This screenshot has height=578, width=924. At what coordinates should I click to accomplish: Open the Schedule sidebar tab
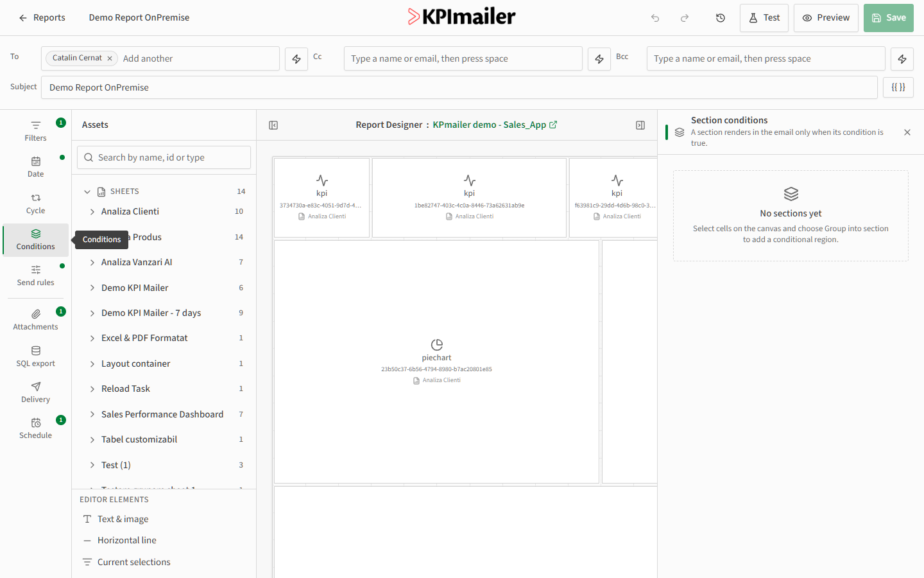(36, 428)
